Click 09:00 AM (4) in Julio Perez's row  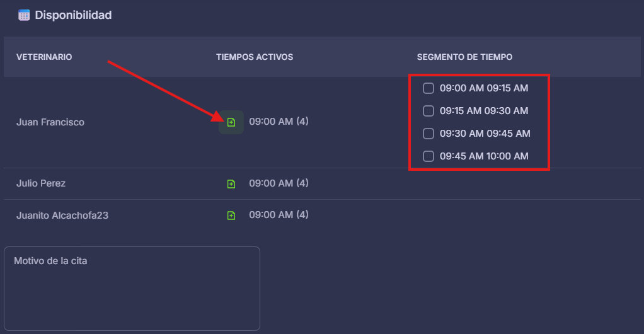(x=279, y=183)
